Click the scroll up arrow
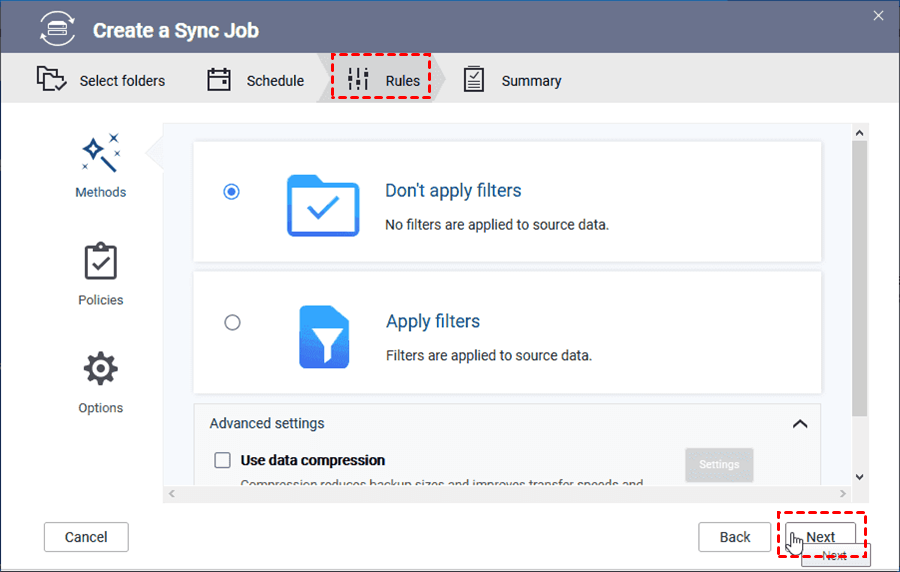The height and width of the screenshot is (572, 900). coord(859,132)
